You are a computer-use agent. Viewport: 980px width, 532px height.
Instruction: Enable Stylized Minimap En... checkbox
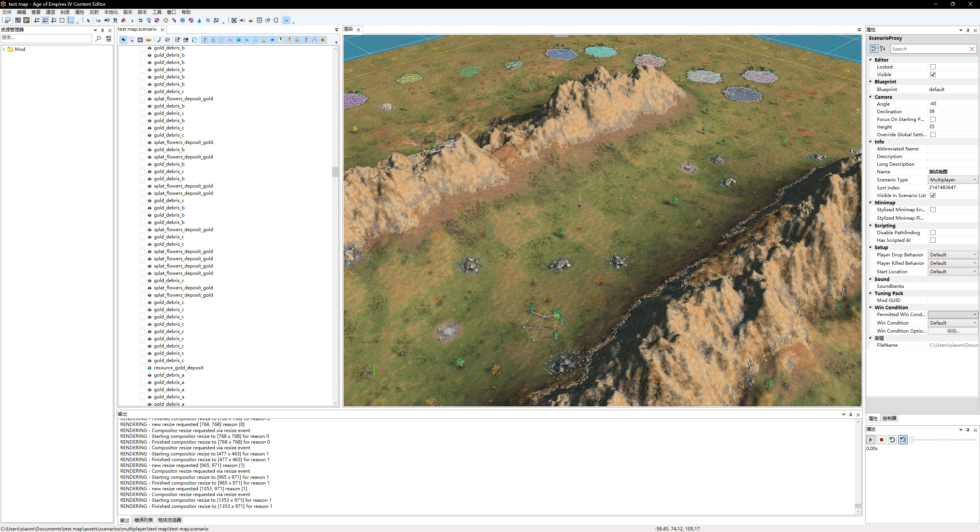click(x=933, y=210)
